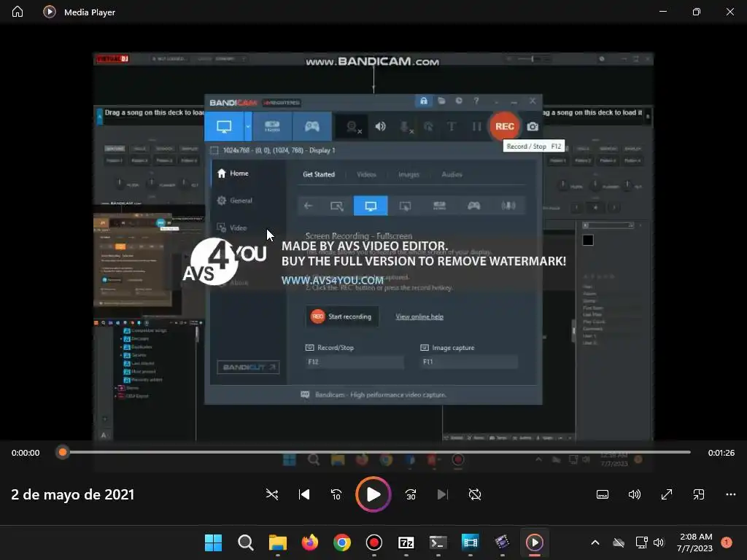Viewport: 747px width, 560px height.
Task: Skip to the next track
Action: point(443,494)
